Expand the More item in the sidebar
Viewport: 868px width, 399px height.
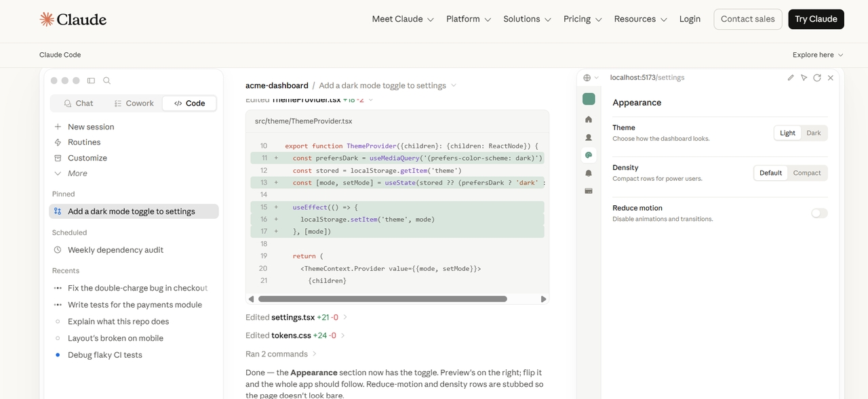[x=71, y=173]
